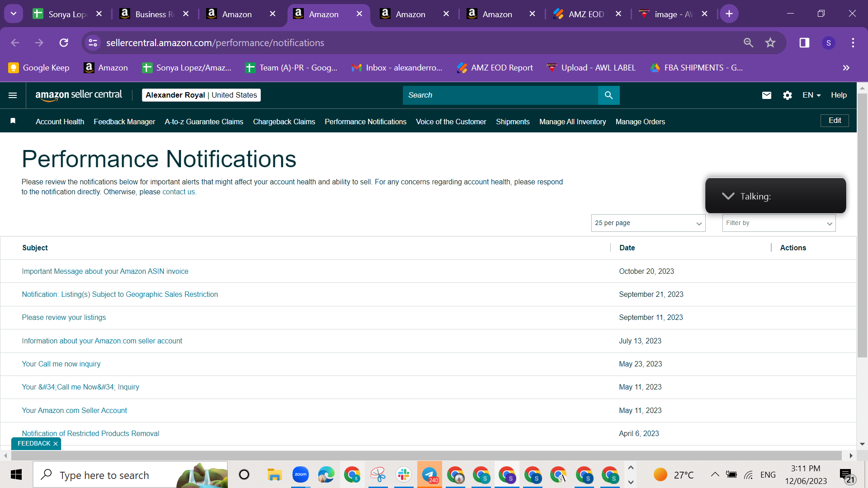Open the Seller Central hamburger menu
Image resolution: width=868 pixels, height=488 pixels.
[13, 95]
